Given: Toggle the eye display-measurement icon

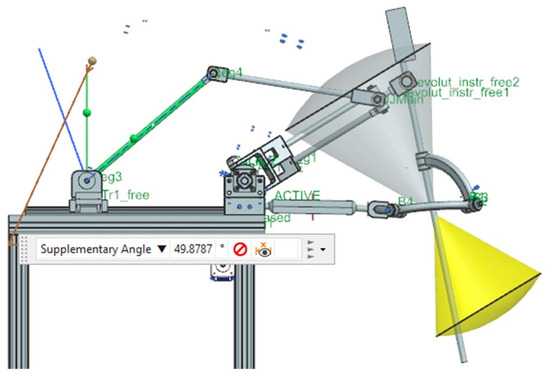Looking at the screenshot, I should tap(263, 250).
